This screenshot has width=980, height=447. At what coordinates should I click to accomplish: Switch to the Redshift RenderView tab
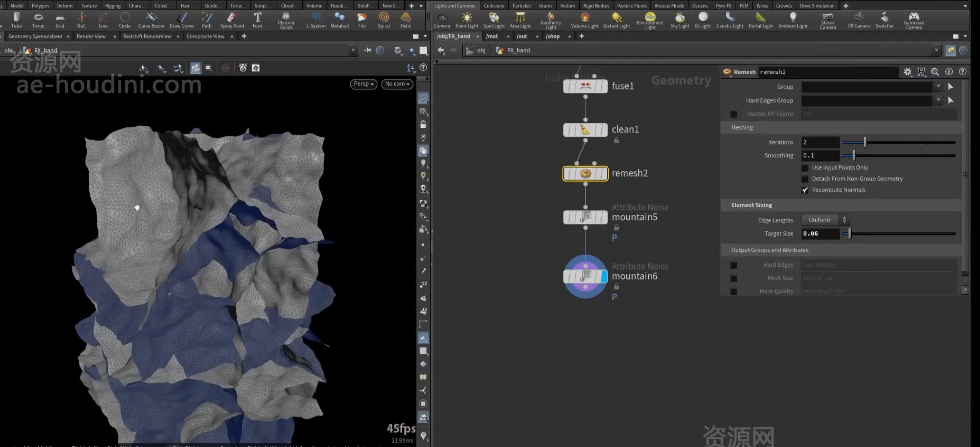147,36
